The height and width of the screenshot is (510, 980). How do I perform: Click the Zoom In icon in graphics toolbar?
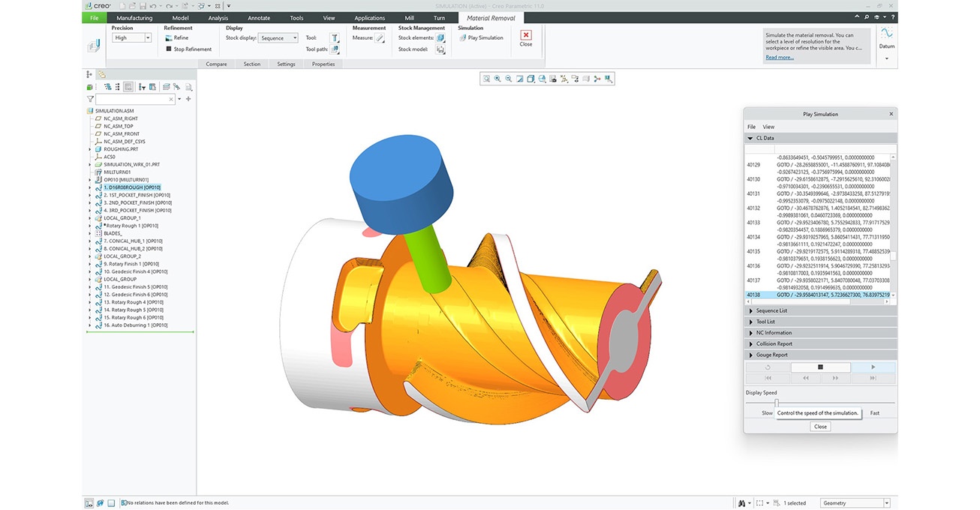(498, 79)
